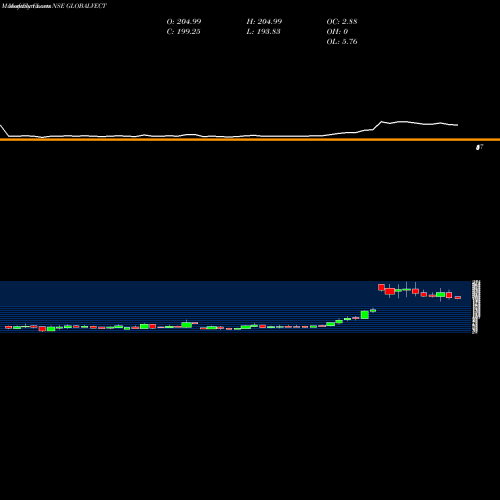Select the low value L: 193.83
Screen dimensions: 500x500
click(x=263, y=31)
